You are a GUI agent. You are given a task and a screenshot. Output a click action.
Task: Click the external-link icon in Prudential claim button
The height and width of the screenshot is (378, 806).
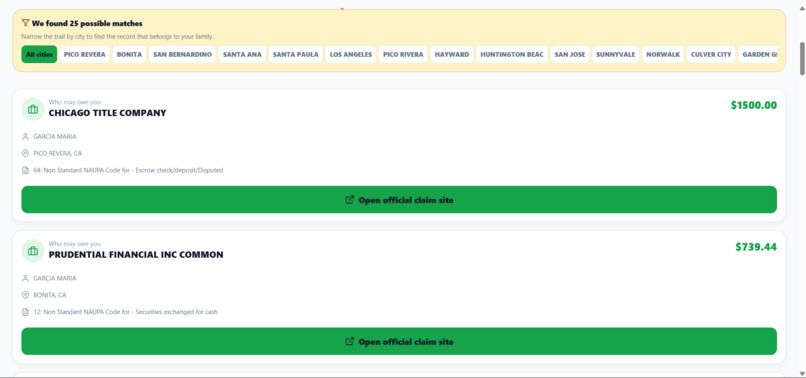coord(350,341)
